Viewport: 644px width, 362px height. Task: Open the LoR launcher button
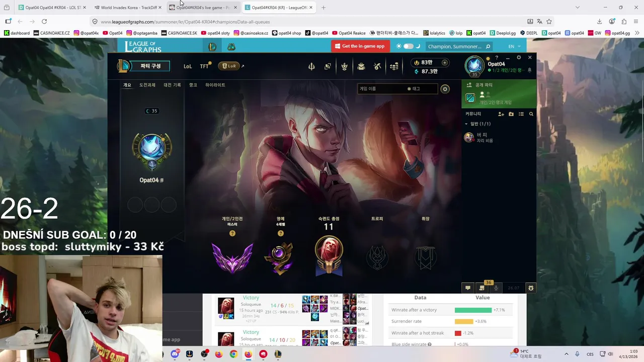coord(229,66)
